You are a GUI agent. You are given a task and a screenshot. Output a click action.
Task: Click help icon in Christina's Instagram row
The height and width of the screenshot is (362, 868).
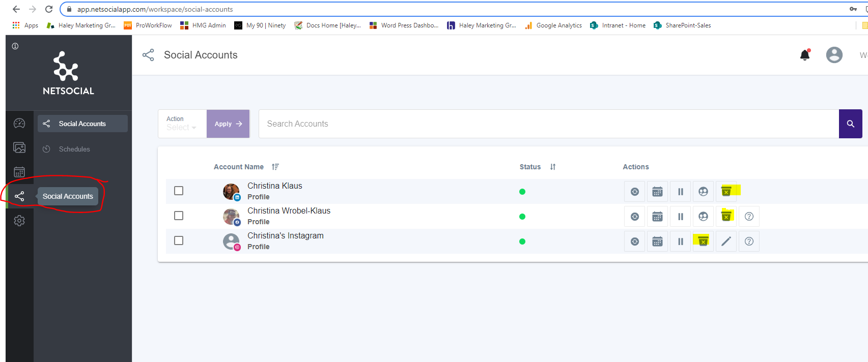[749, 242]
